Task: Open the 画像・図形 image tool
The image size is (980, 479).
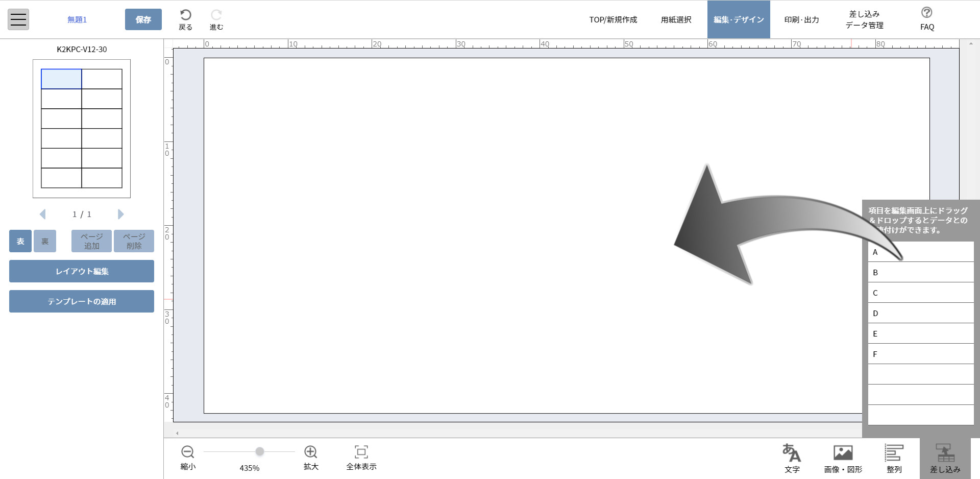Action: 843,453
